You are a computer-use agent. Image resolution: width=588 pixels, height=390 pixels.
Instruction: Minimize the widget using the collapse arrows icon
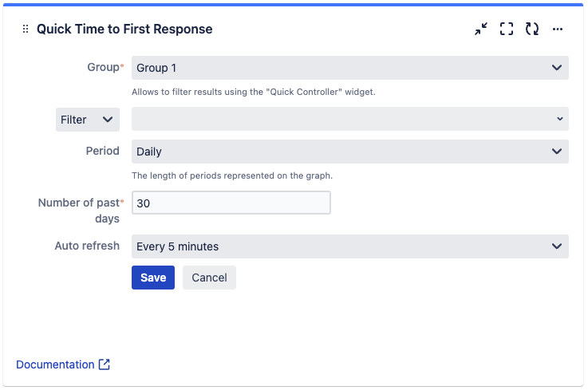[x=480, y=30]
